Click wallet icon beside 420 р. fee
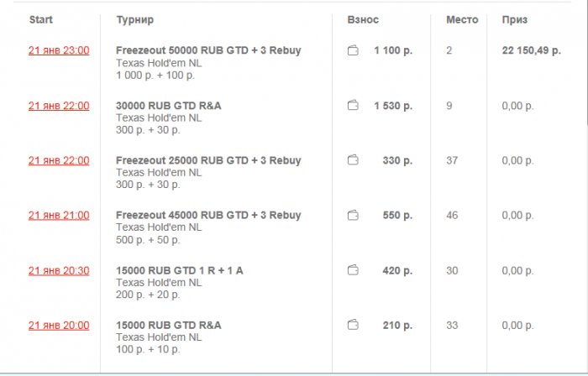588x376 pixels. (x=353, y=270)
